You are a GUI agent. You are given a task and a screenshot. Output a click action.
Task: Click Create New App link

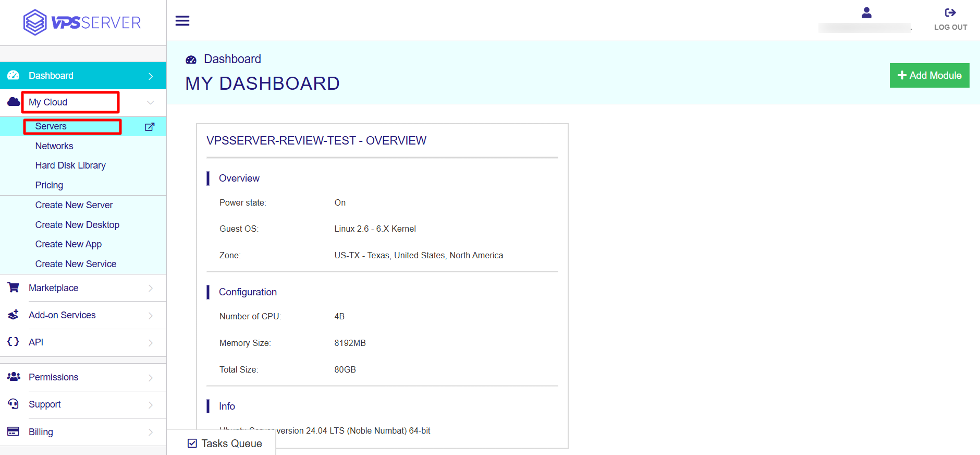point(68,244)
